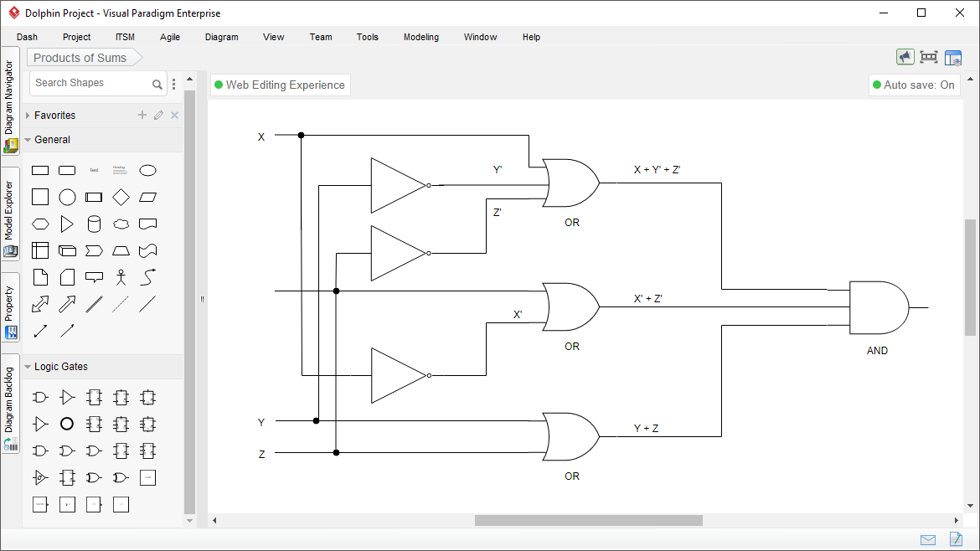Click the filmstrip icon in the top-right toolbar
The image size is (980, 551).
[929, 57]
